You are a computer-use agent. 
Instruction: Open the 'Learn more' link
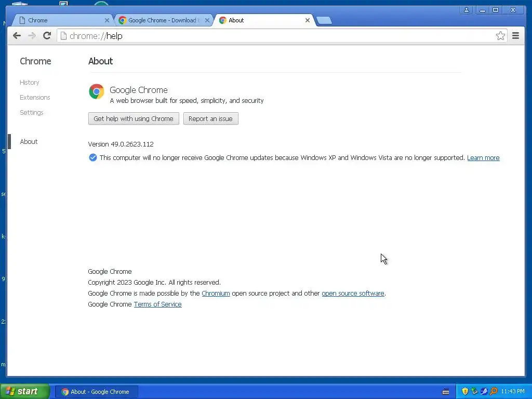click(483, 158)
